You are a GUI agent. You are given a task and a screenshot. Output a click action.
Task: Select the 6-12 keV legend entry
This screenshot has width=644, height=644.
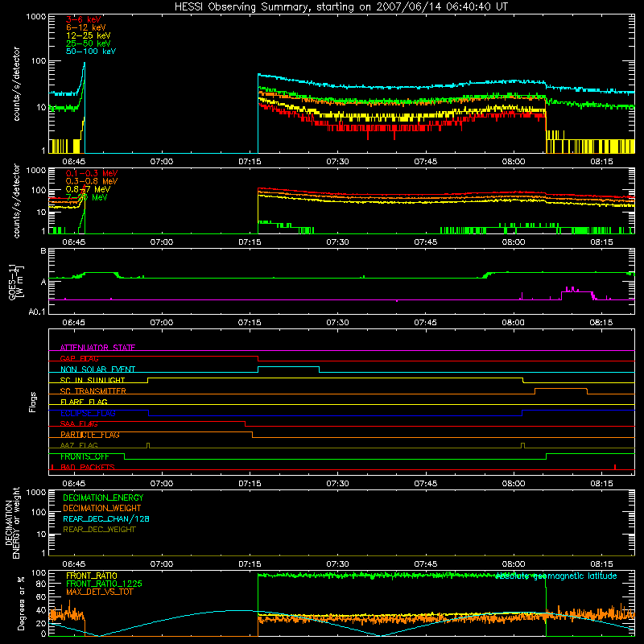(86, 27)
